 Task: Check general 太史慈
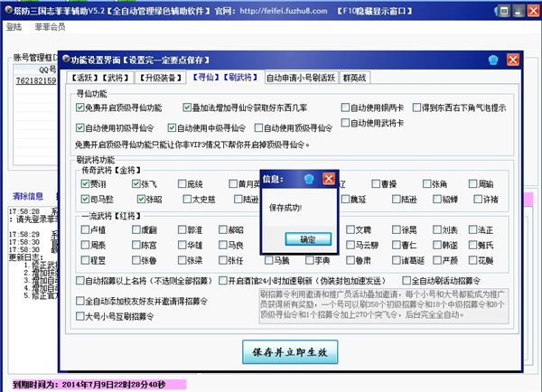pyautogui.click(x=187, y=199)
